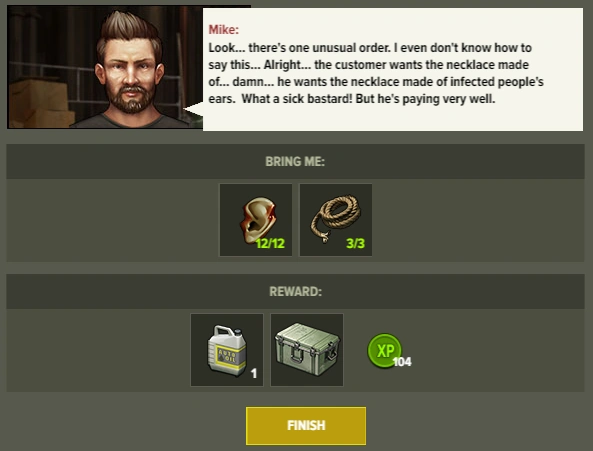The width and height of the screenshot is (593, 451).
Task: Click Mike's spiked hair in portrait
Action: (x=128, y=28)
